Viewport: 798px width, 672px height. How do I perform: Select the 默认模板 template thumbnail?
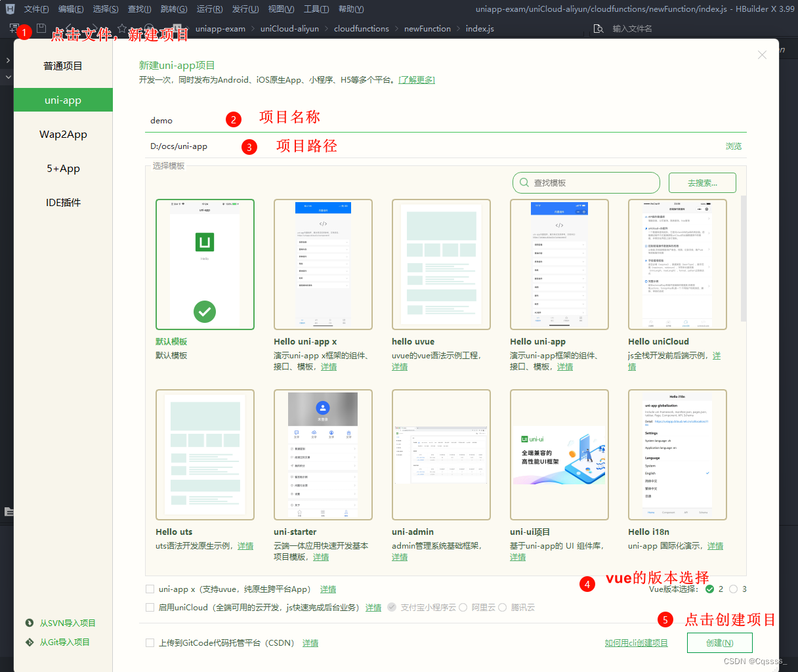tap(205, 264)
